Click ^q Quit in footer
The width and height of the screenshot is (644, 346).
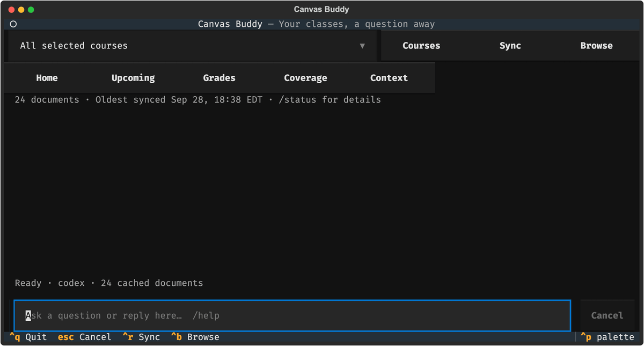(28, 337)
